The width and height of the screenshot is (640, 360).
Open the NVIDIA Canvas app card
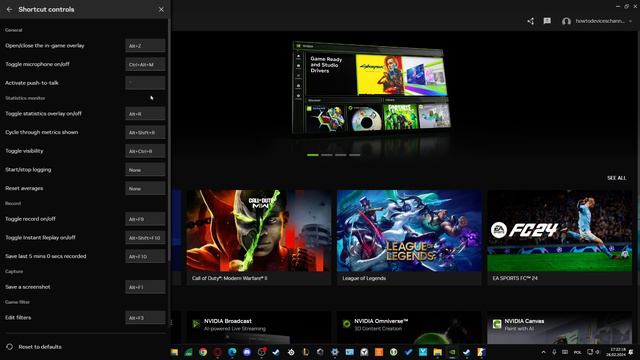coord(560,327)
